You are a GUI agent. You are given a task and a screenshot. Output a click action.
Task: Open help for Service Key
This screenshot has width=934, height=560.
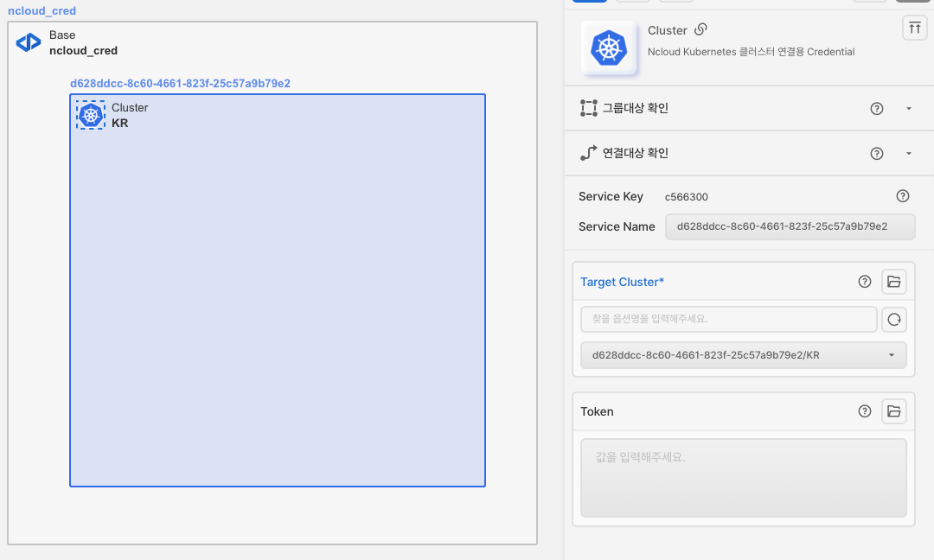903,196
